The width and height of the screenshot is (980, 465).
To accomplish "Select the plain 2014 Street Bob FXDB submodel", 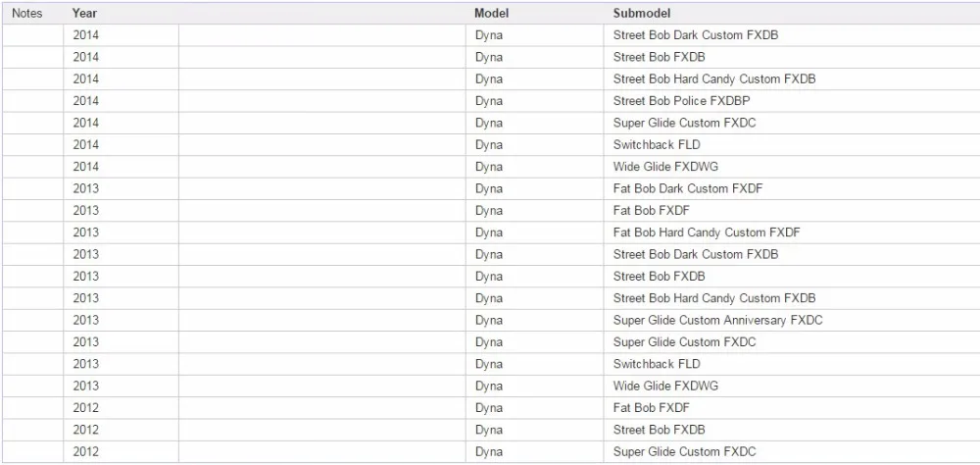I will tap(659, 57).
